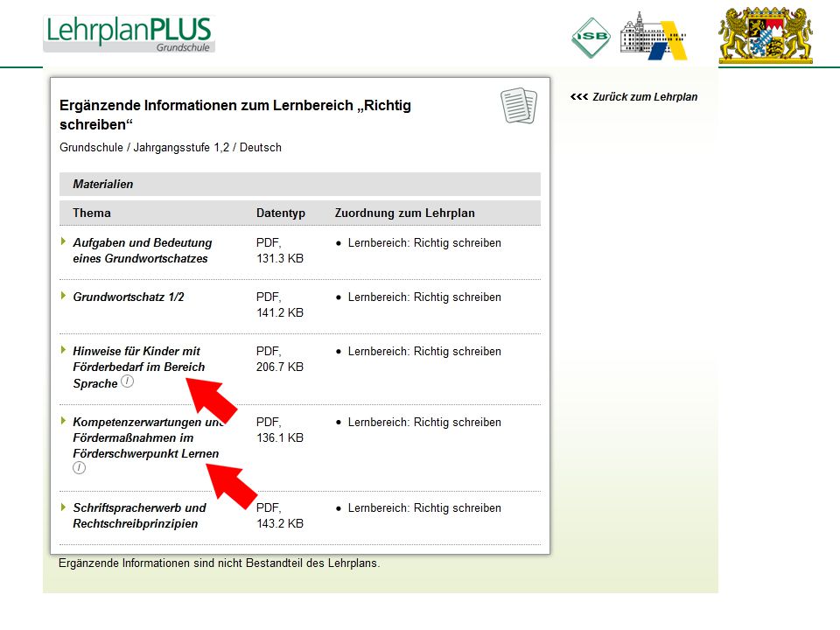The image size is (840, 630).
Task: Click the 'Grundschule / Jahrgangsstufe 1,2 / Deutsch' breadcrumb text
Action: [x=171, y=147]
